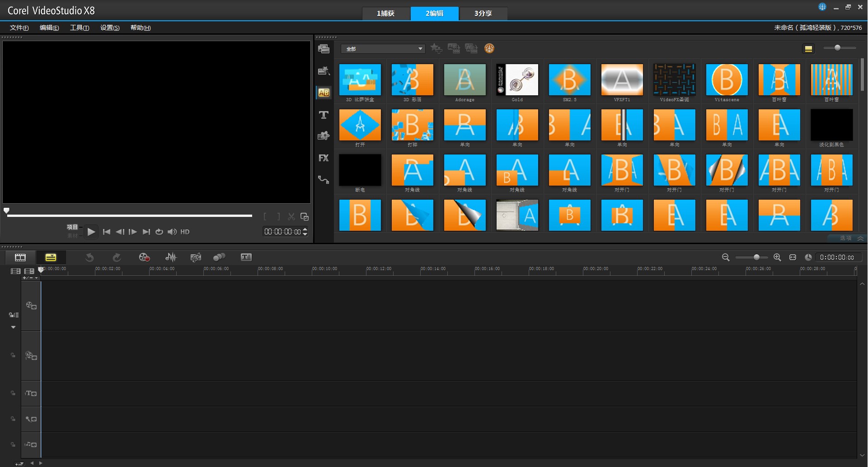Viewport: 868px width, 467px height.
Task: Click the Record/Capture option film reel icon
Action: (144, 257)
